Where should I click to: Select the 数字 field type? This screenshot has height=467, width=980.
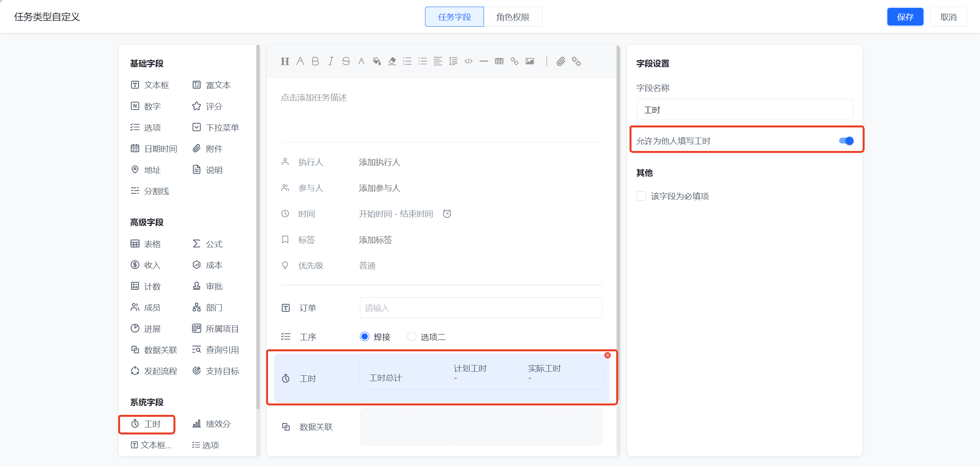[146, 106]
